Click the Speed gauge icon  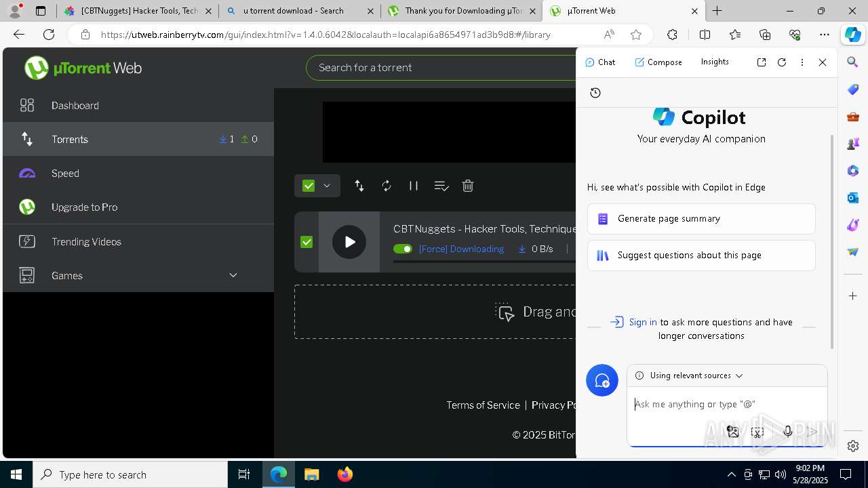click(27, 174)
